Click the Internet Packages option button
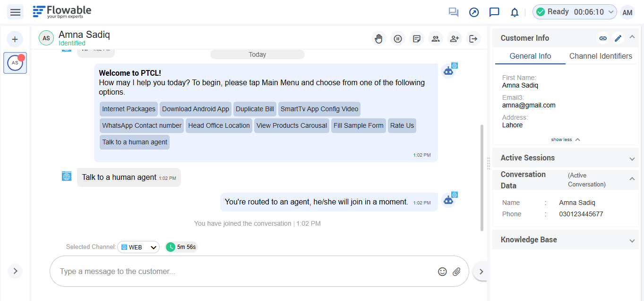Image resolution: width=644 pixels, height=301 pixels. 129,109
